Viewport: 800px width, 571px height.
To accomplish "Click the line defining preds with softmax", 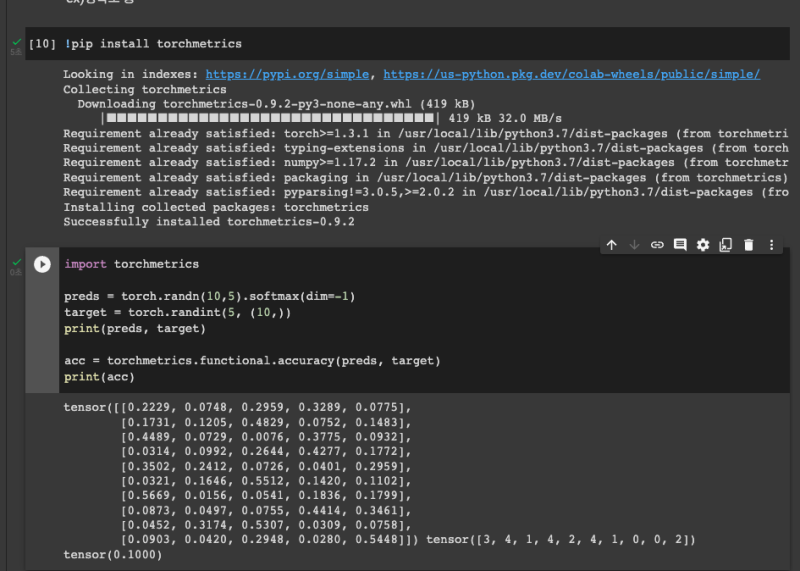I will coord(210,296).
